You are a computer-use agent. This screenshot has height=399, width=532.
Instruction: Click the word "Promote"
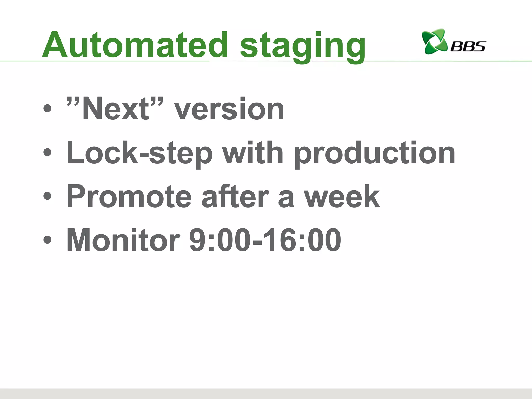(x=129, y=196)
